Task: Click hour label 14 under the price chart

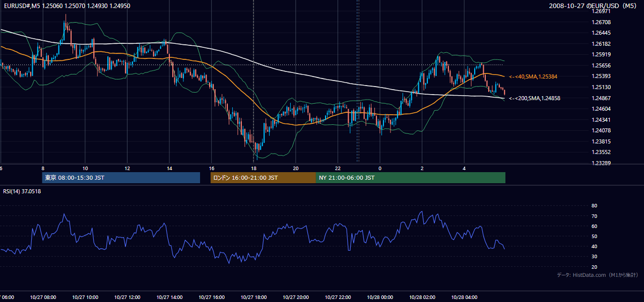Action: 169,168
